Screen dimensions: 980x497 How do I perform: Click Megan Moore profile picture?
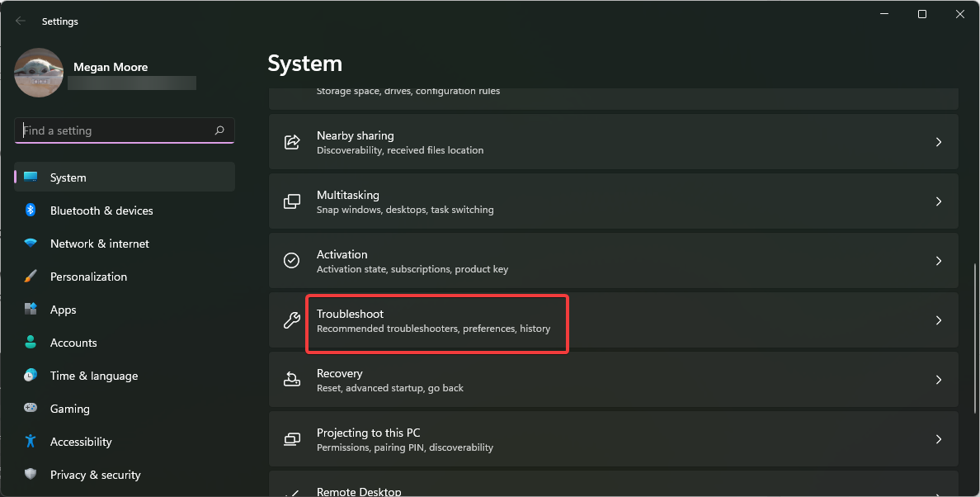(39, 73)
